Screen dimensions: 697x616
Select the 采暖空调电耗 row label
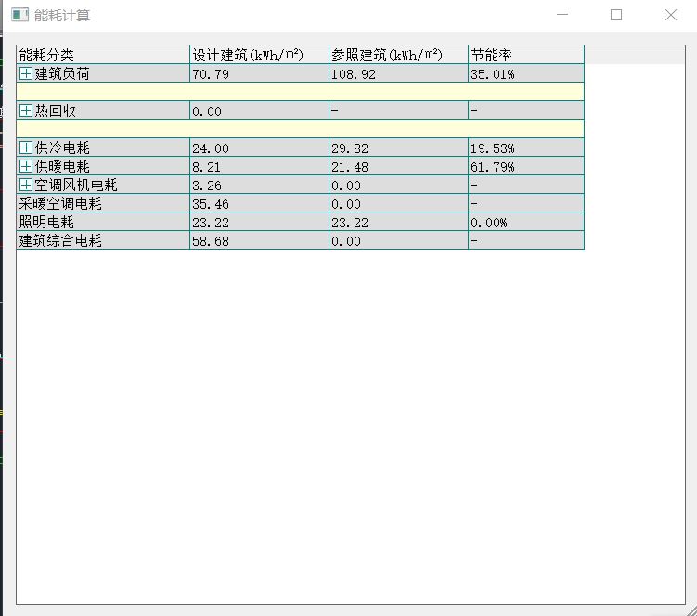pos(61,204)
